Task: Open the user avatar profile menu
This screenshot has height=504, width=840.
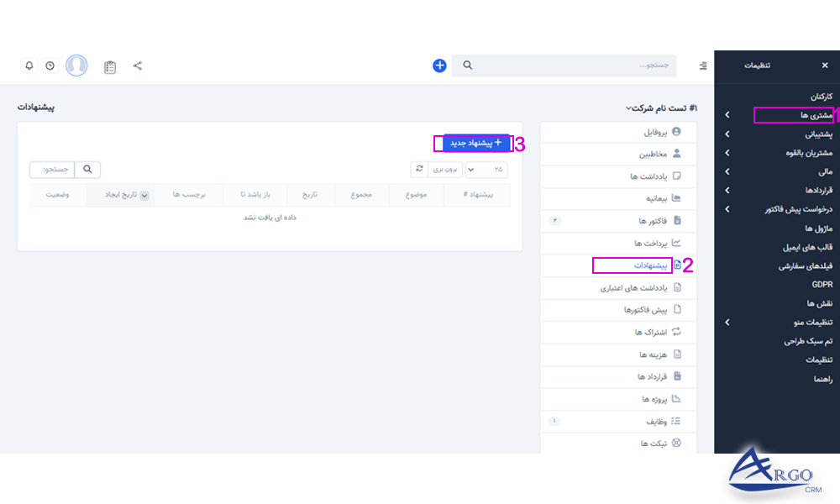Action: pyautogui.click(x=77, y=66)
